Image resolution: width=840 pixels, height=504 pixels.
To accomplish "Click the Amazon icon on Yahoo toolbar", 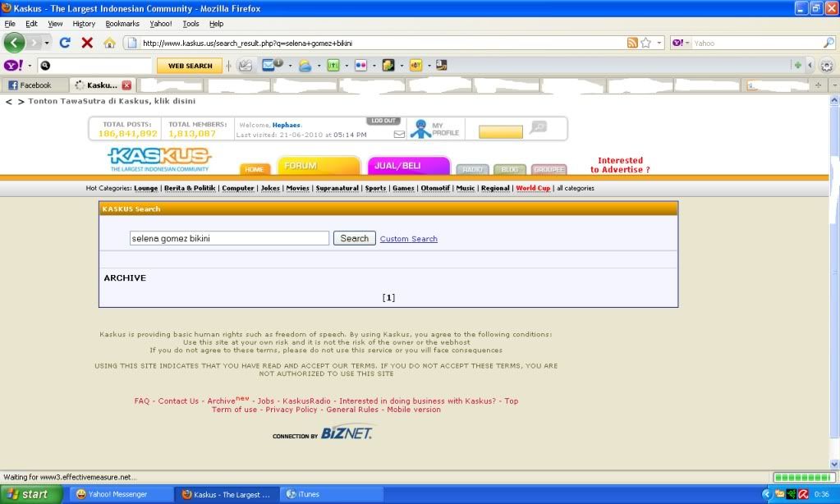I will click(x=442, y=66).
